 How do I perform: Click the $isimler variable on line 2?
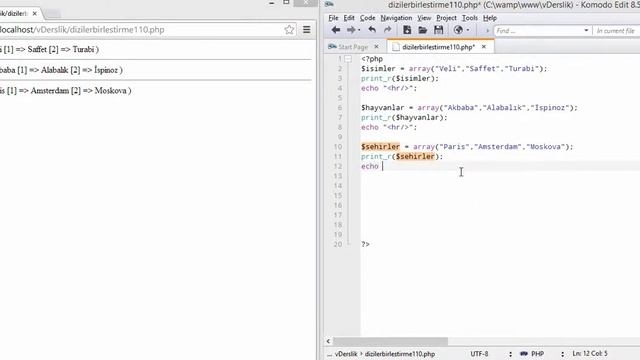tap(378, 69)
